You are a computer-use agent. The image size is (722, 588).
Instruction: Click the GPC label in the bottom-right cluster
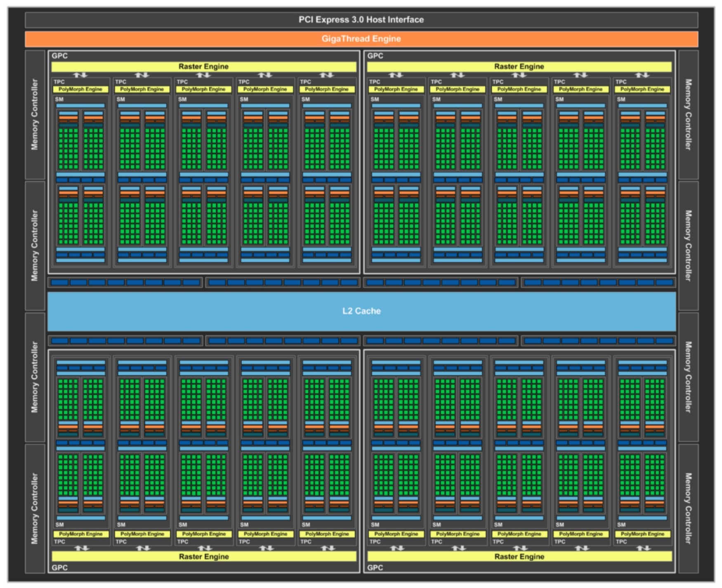(x=375, y=568)
